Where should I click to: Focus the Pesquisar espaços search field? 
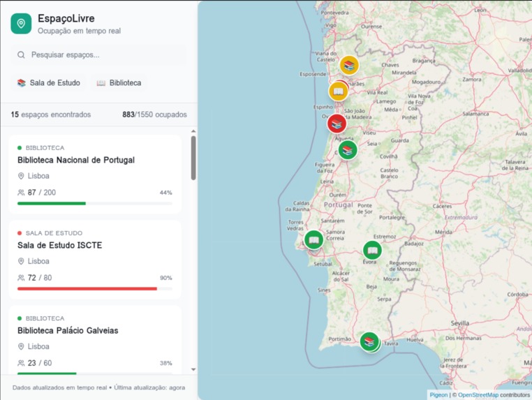point(98,54)
